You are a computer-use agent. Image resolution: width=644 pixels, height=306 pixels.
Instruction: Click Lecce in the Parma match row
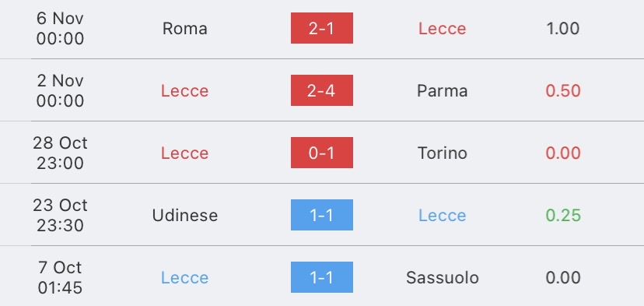click(185, 91)
